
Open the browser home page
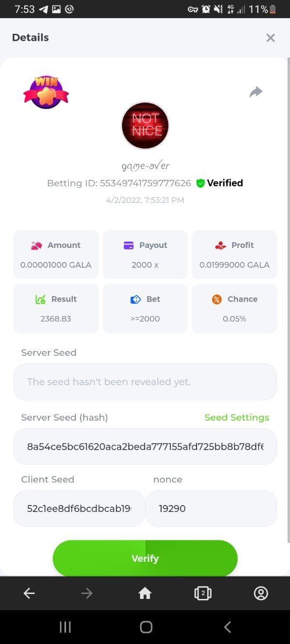tap(145, 593)
